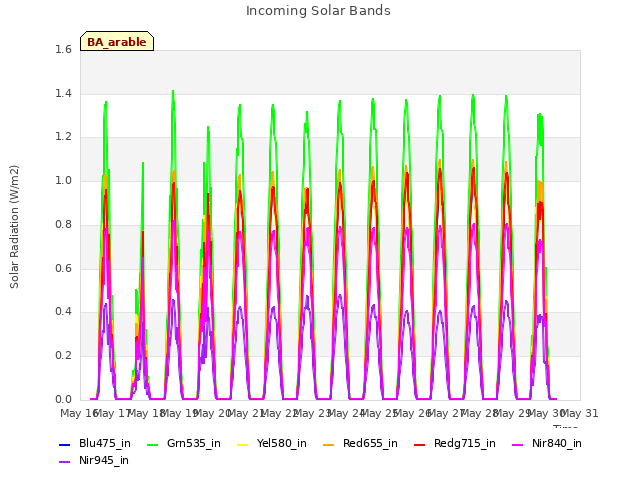Click the 0.6 y-axis tick label
Viewport: 640px width, 480px height.
pos(63,268)
